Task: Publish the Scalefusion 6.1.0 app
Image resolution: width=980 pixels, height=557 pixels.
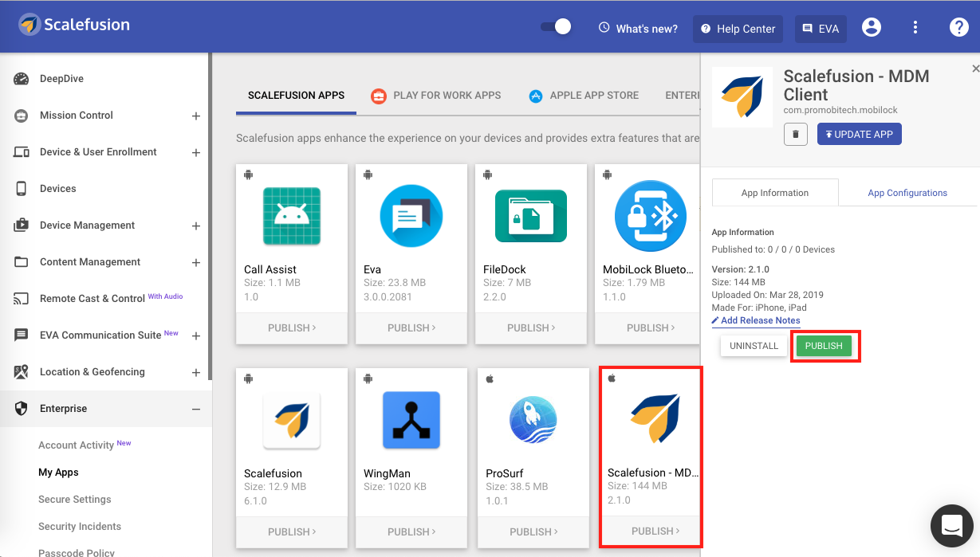Action: click(292, 532)
